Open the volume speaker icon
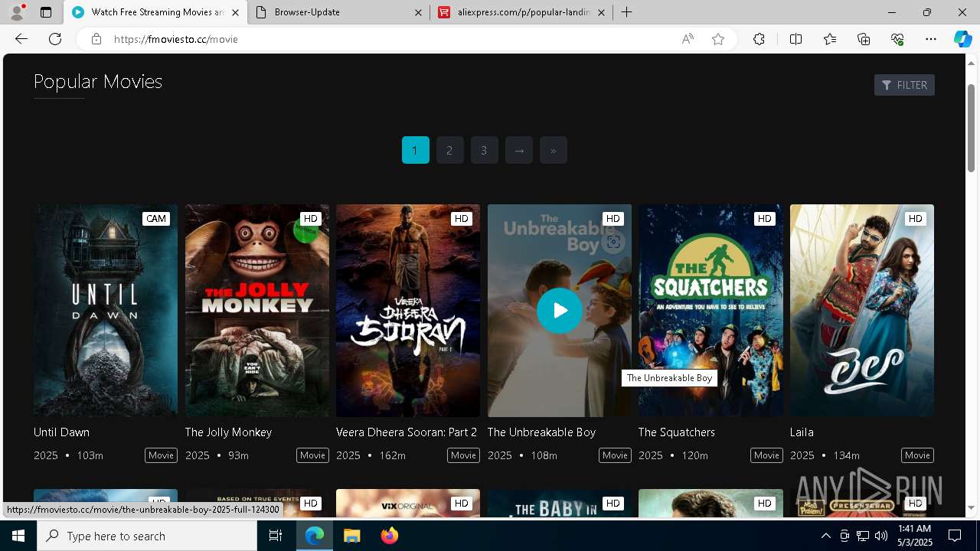 click(x=880, y=536)
